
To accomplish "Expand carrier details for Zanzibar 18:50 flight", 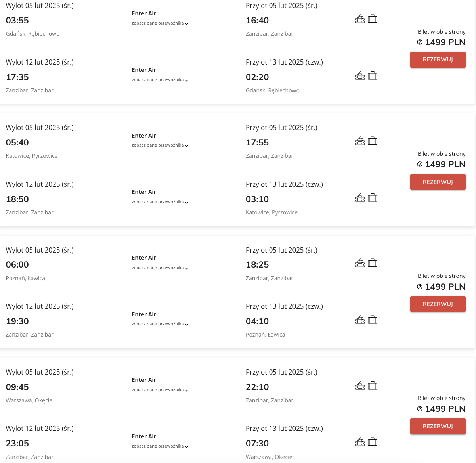I will coord(160,202).
